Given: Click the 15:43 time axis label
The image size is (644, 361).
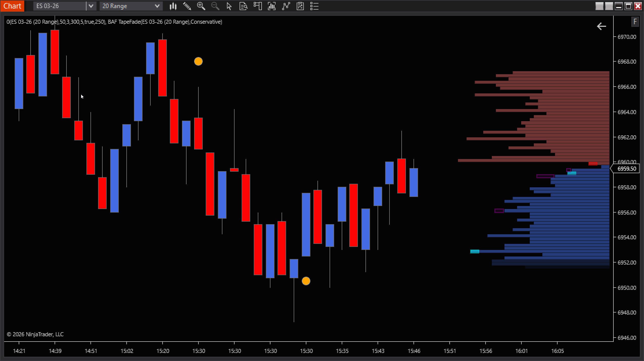Looking at the screenshot, I should click(378, 351).
